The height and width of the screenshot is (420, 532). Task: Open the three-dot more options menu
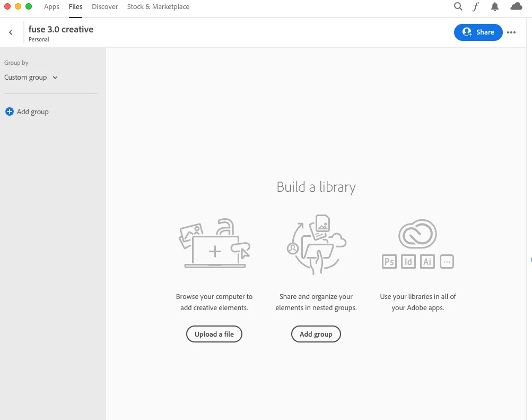pyautogui.click(x=511, y=32)
